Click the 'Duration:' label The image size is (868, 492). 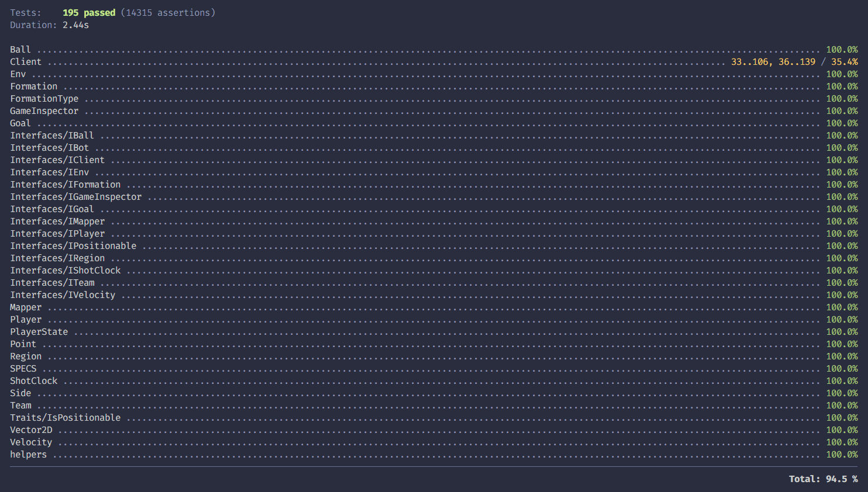pyautogui.click(x=34, y=25)
